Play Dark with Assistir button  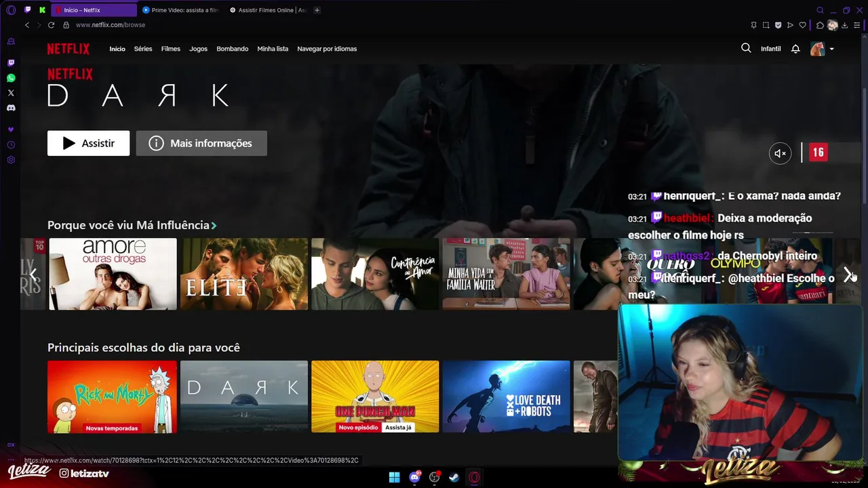pyautogui.click(x=88, y=143)
